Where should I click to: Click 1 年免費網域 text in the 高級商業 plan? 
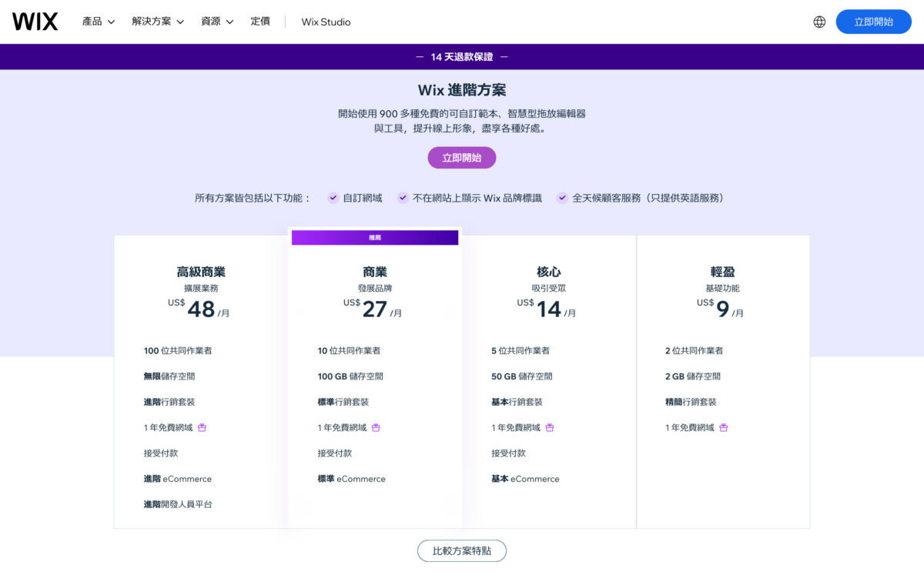coord(169,427)
